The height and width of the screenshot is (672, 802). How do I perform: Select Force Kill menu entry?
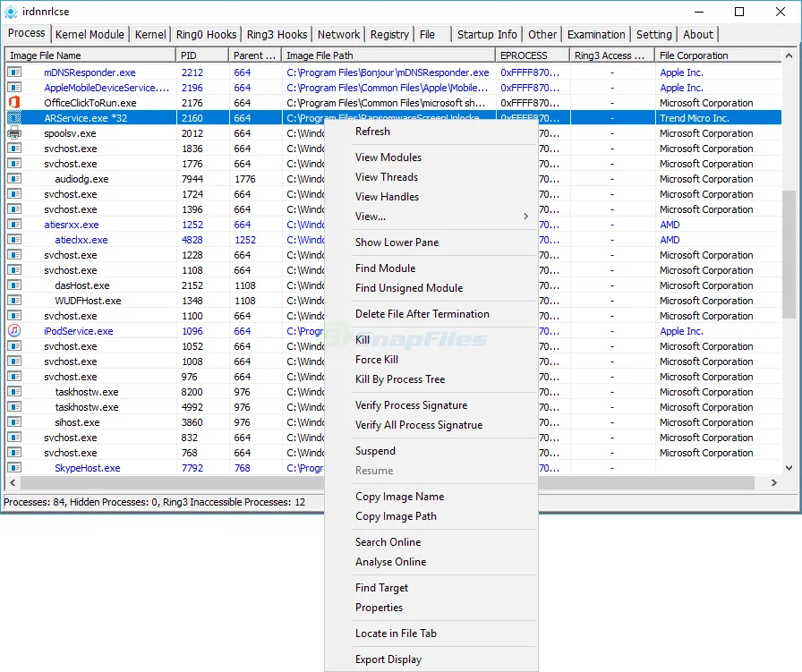(431, 360)
